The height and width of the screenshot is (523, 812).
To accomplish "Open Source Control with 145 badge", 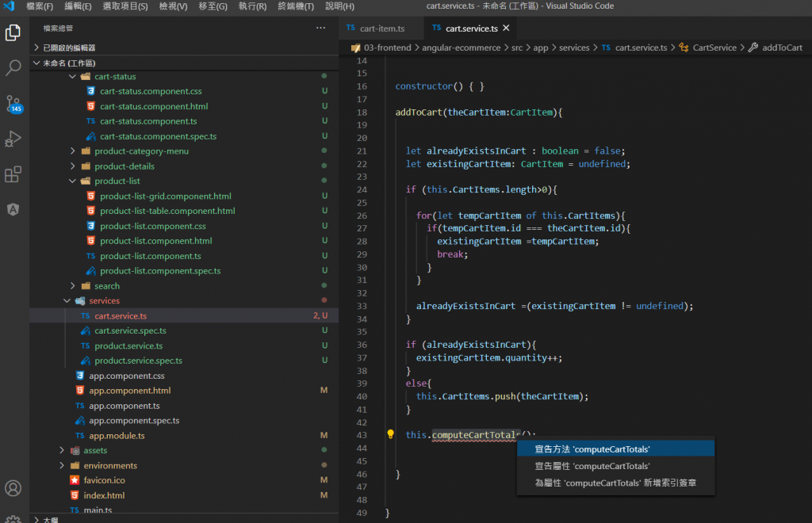I will pos(13,104).
